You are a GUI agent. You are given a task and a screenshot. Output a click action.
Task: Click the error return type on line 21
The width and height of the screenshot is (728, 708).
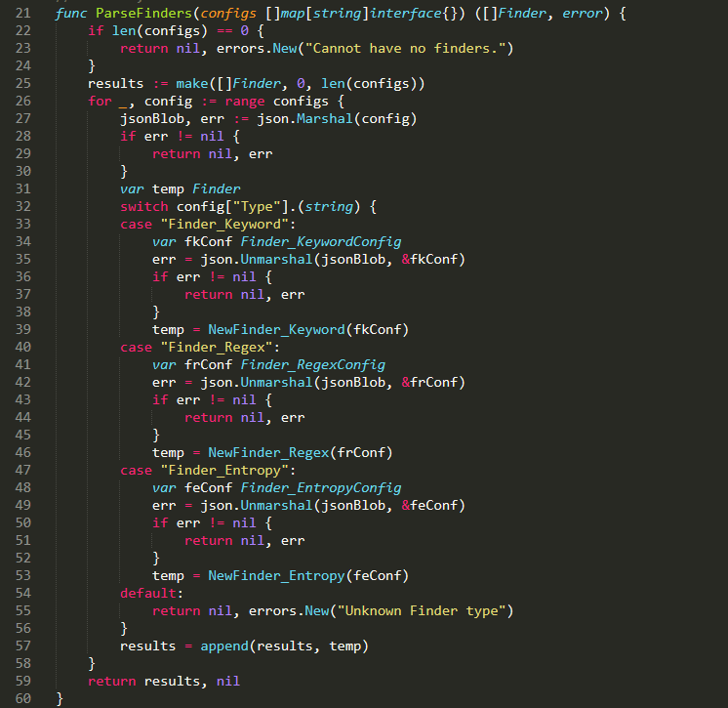pos(582,14)
